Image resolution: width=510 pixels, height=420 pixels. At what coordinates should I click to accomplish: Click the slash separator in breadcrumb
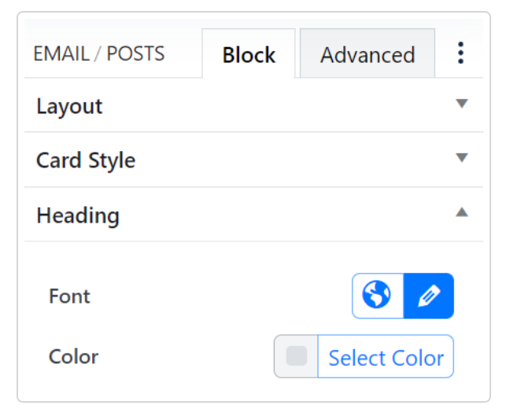(x=98, y=54)
